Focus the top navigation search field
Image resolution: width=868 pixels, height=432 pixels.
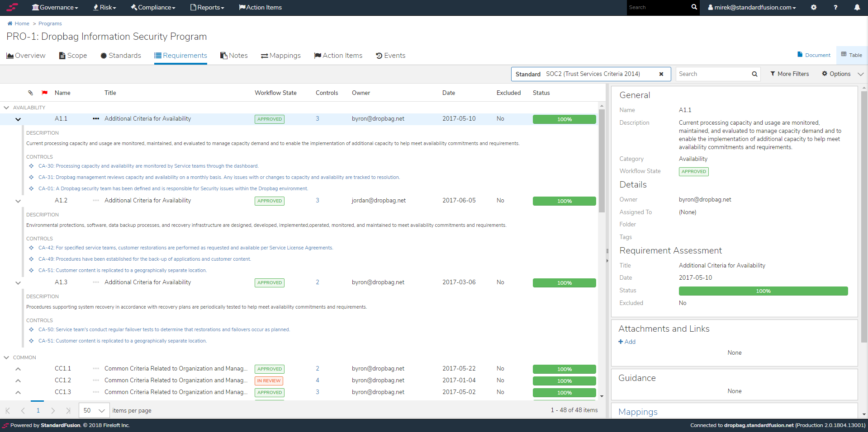(658, 7)
